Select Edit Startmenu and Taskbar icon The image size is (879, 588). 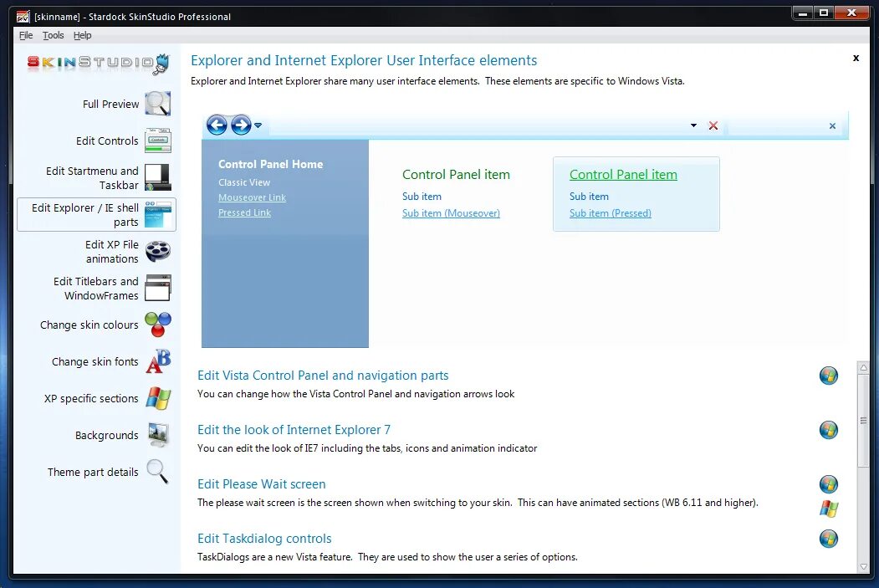158,177
